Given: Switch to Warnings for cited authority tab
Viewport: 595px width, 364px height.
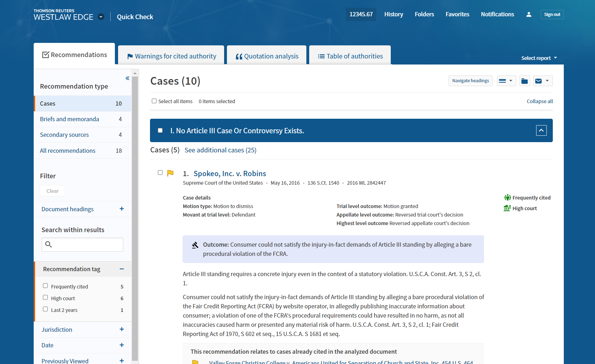Looking at the screenshot, I should click(171, 56).
